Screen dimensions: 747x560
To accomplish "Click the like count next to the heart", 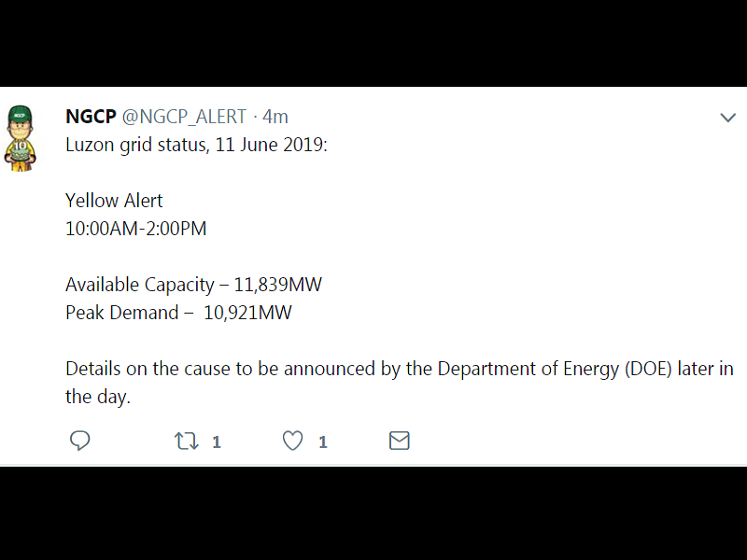I will [321, 442].
